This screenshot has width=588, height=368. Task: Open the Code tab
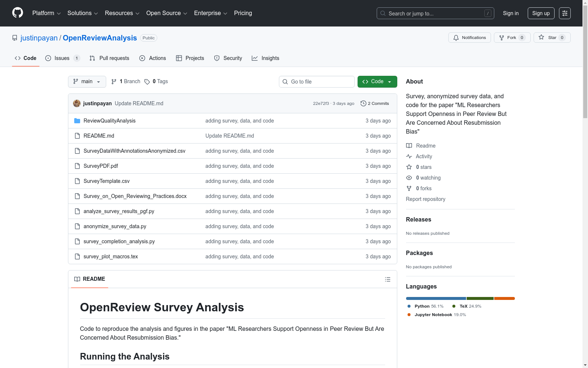(26, 58)
